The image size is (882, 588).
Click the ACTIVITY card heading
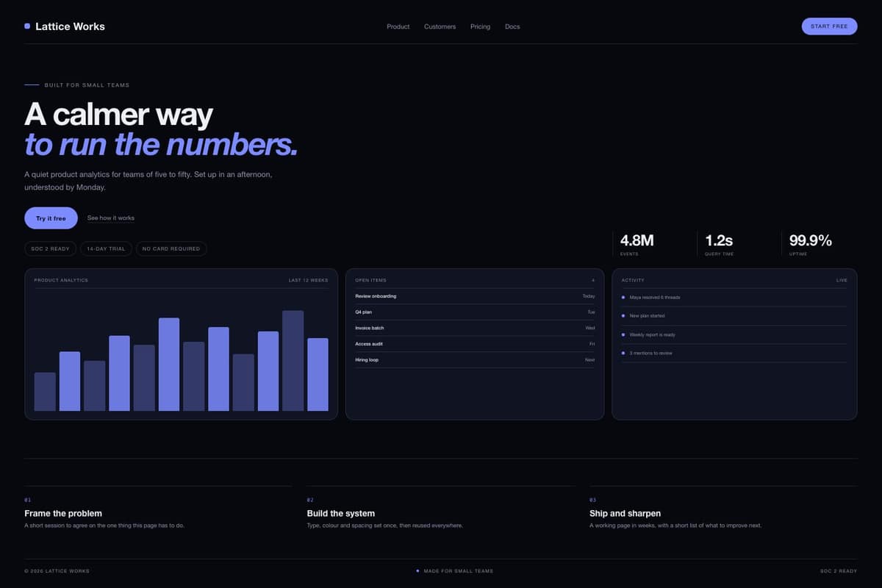(x=633, y=280)
